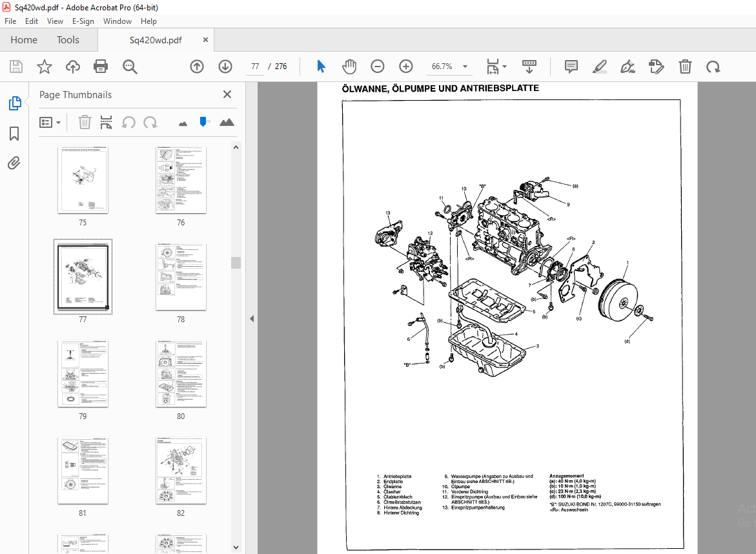Go to previous page arrow
This screenshot has width=756, height=554.
pos(197,67)
